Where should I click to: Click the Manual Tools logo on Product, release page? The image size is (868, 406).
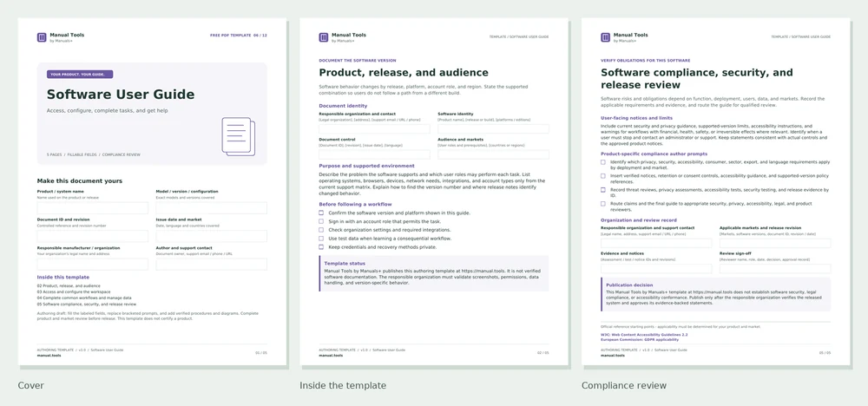[x=323, y=37]
